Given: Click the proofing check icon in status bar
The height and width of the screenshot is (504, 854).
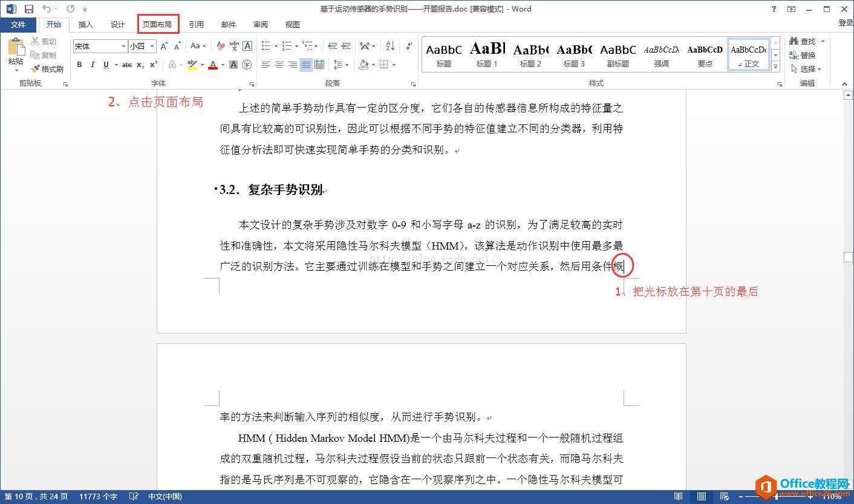Looking at the screenshot, I should [x=134, y=497].
